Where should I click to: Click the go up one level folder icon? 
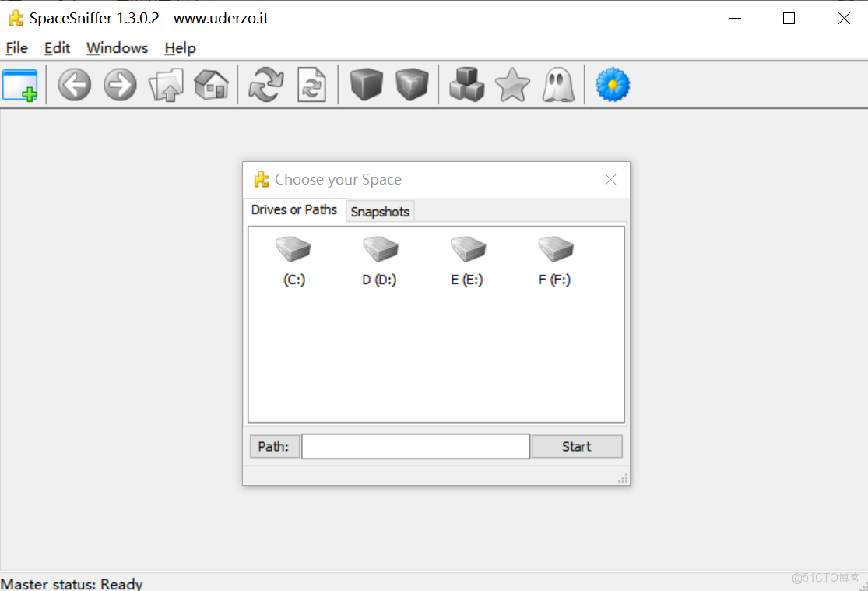point(166,85)
